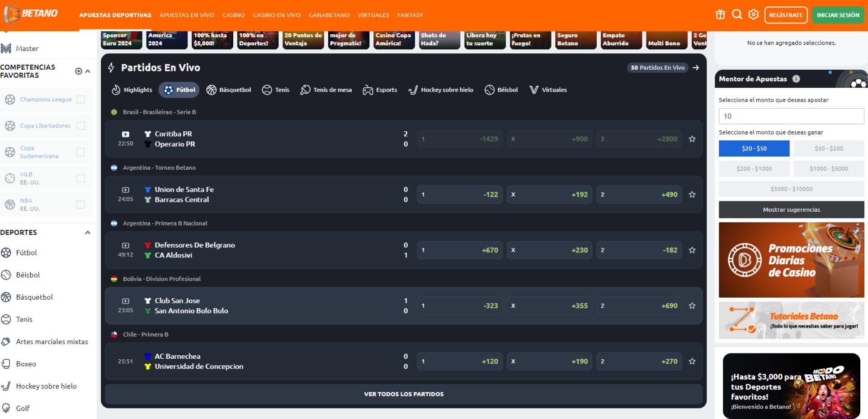
Task: Collapse the Deportes section
Action: click(88, 233)
